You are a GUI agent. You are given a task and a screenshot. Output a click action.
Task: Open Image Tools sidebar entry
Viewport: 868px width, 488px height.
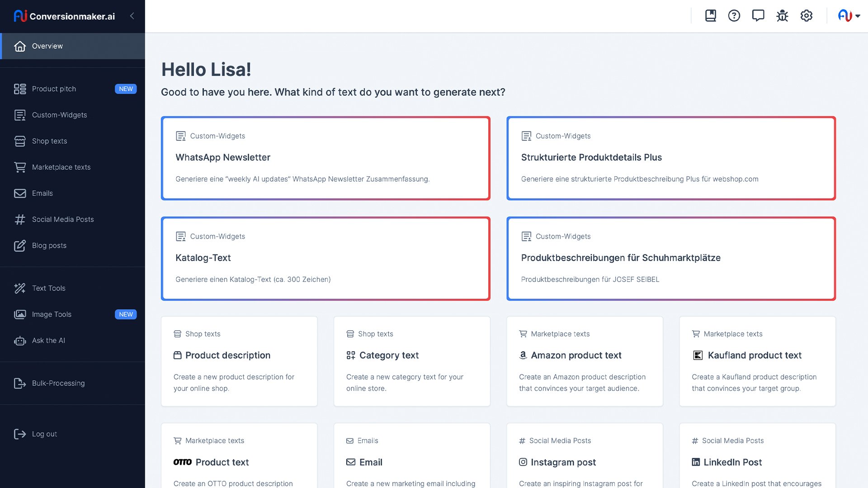(x=52, y=314)
